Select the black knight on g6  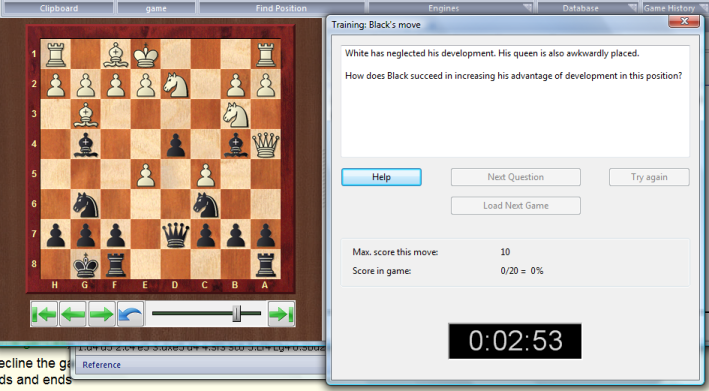point(85,204)
